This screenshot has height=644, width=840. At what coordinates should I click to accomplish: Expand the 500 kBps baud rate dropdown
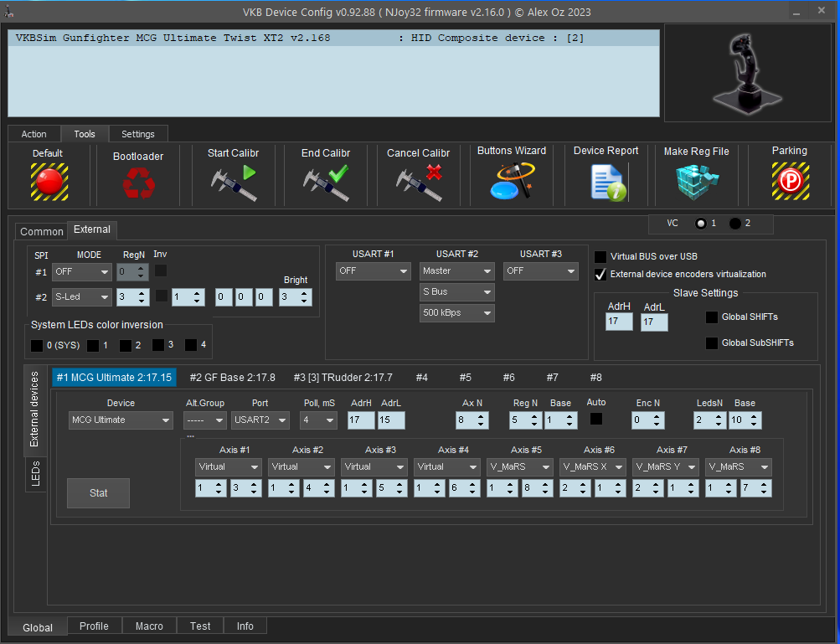click(456, 313)
